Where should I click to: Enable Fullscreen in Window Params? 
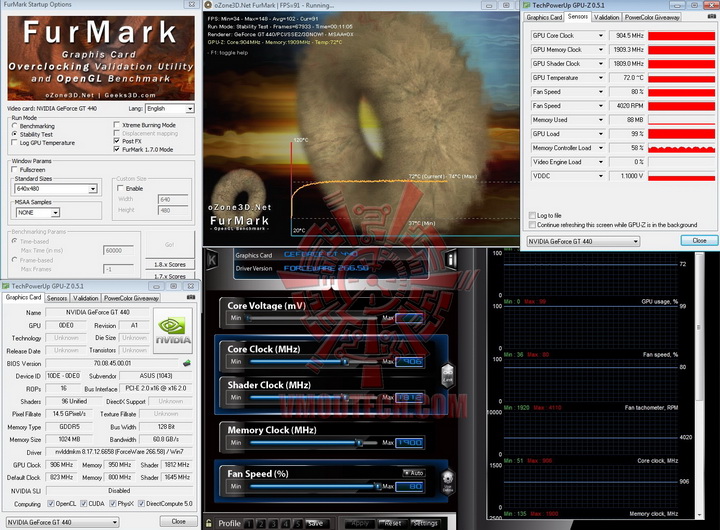click(x=14, y=169)
